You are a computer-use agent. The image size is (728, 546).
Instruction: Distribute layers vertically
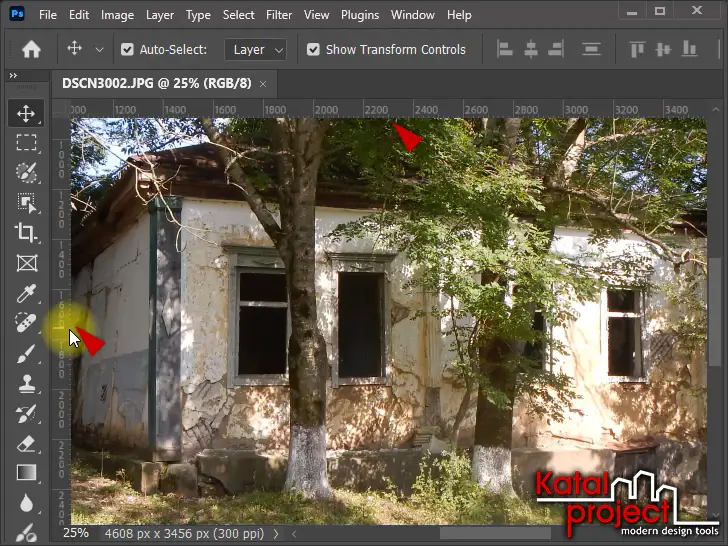click(x=591, y=49)
